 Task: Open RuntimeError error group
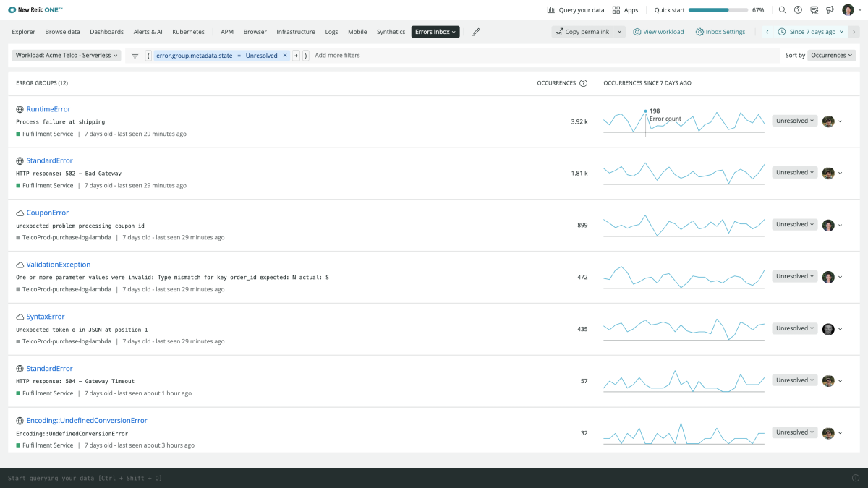coord(48,109)
